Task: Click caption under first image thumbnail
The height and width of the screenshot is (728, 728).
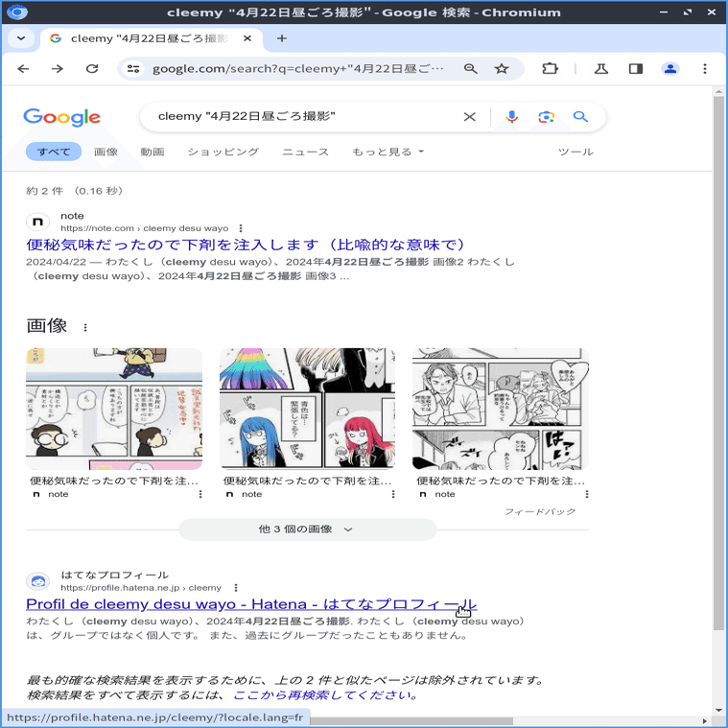Action: (x=114, y=481)
